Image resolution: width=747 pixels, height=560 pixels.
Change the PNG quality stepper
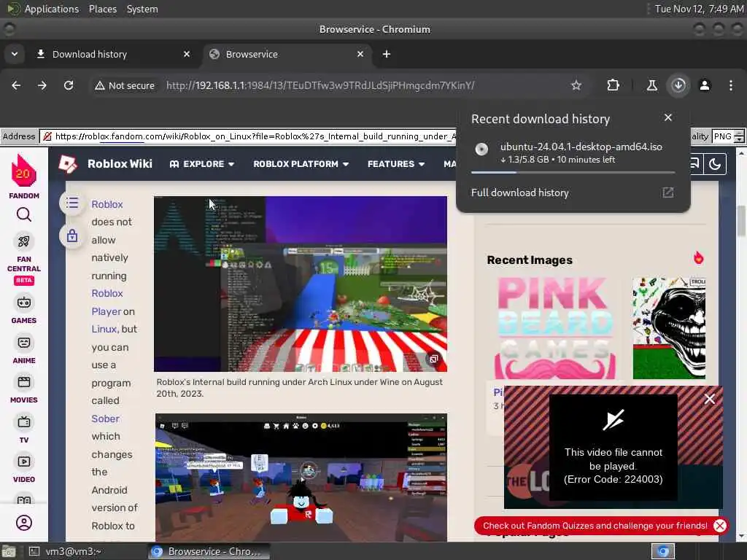coord(740,136)
